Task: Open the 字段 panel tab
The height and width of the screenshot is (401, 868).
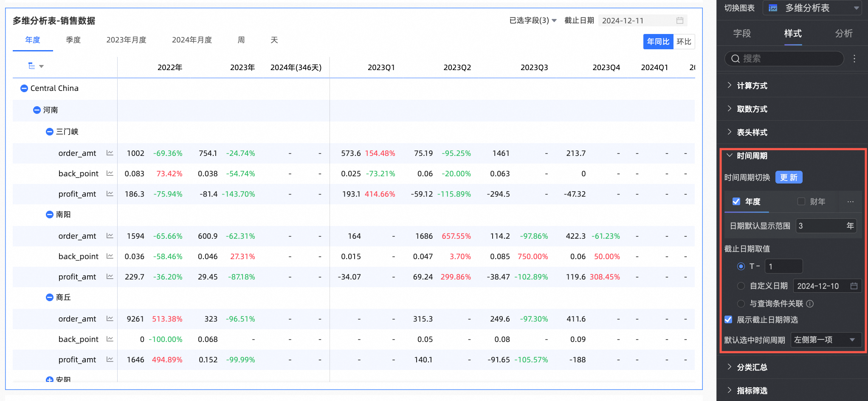Action: click(x=742, y=34)
